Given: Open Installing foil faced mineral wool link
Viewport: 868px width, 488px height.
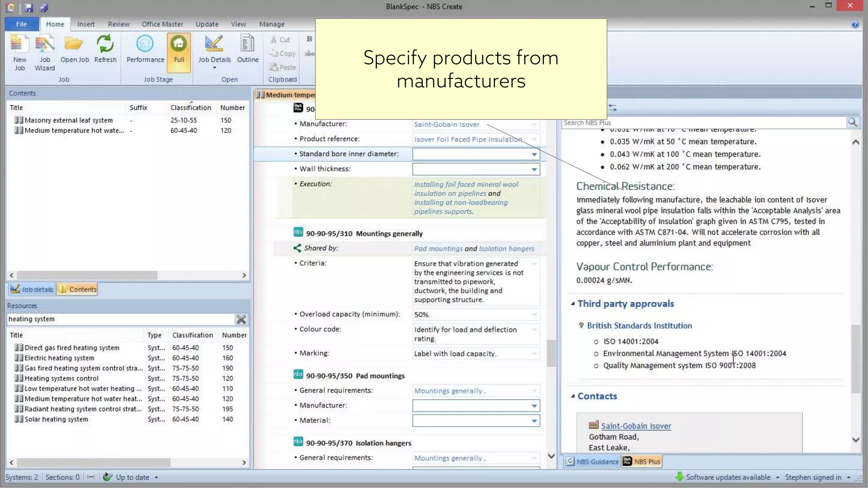Looking at the screenshot, I should 466,189.
